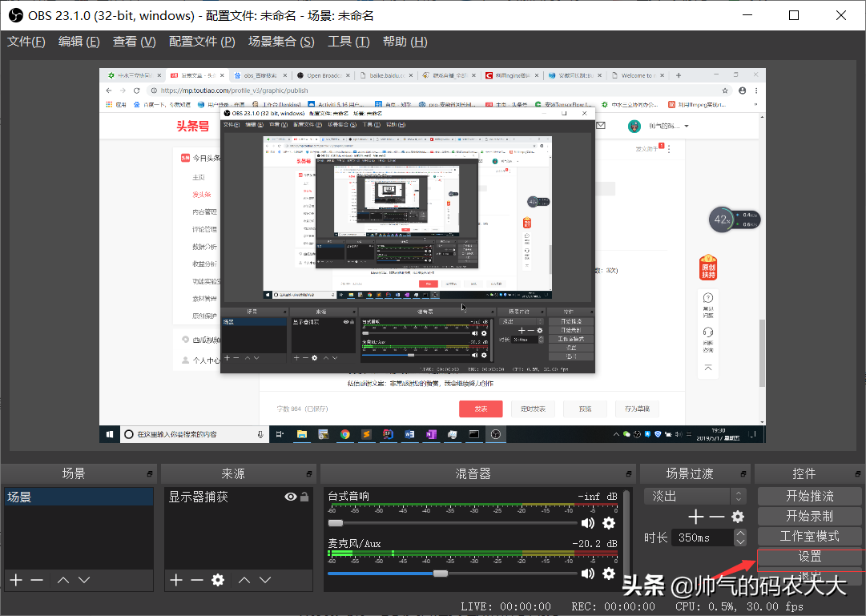
Task: Move the scene down in the 场景 list
Action: pos(84,580)
